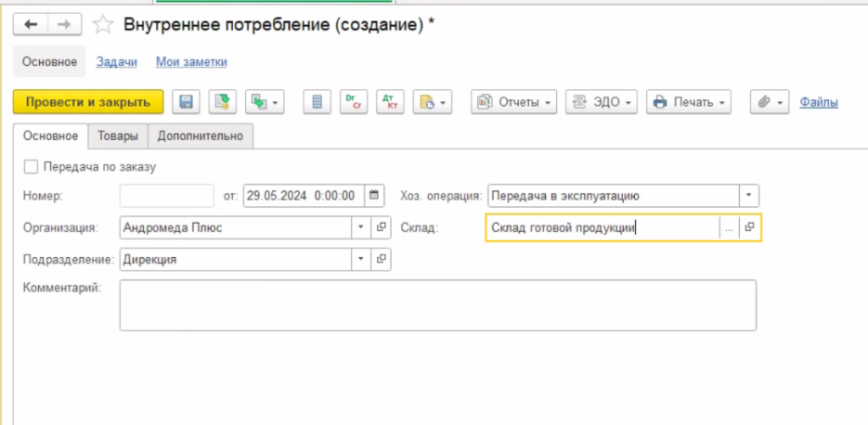Click the paperclip attachments icon
The height and width of the screenshot is (425, 868).
coord(770,102)
